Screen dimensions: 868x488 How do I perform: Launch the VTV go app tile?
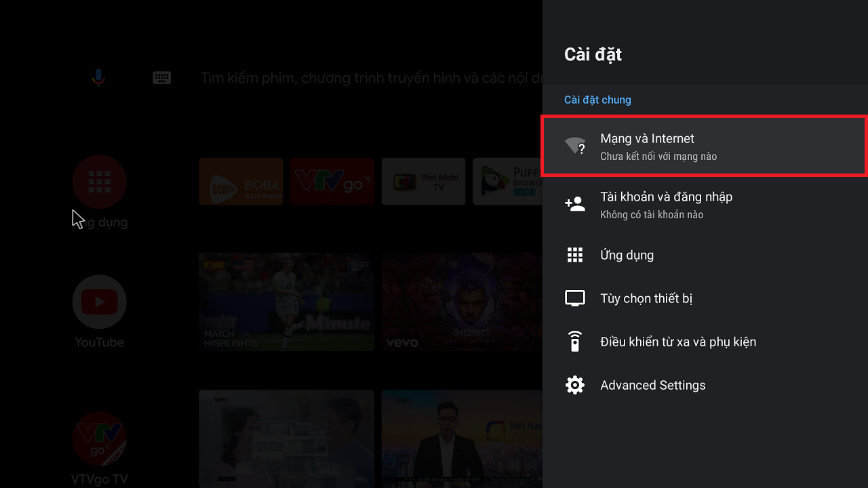(332, 182)
